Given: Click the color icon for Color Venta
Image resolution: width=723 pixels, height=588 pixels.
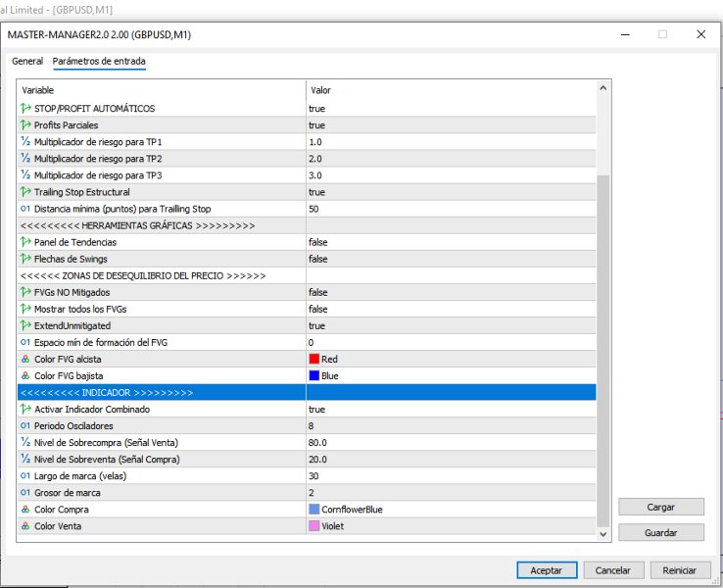Looking at the screenshot, I should coord(25,526).
